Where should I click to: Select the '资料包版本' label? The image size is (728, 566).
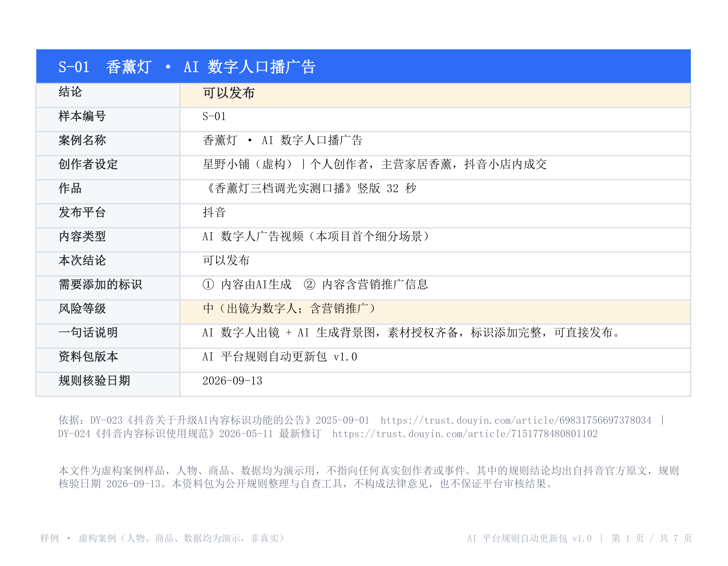pyautogui.click(x=88, y=357)
